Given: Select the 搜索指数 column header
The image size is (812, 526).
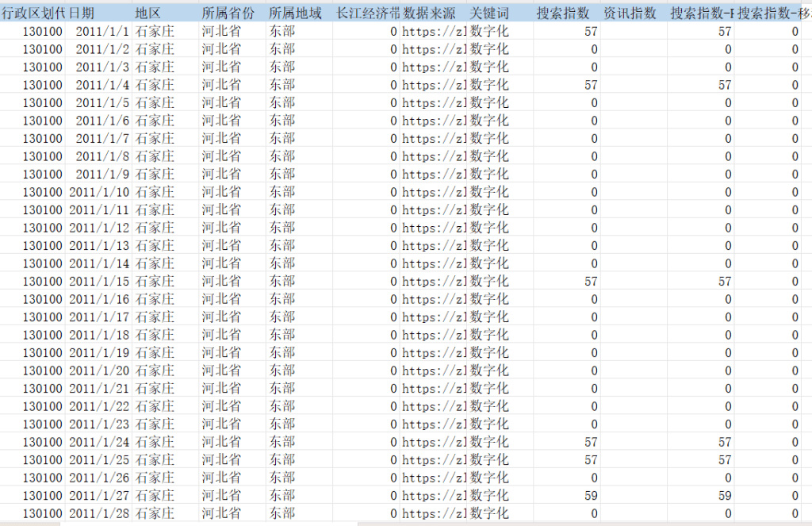Looking at the screenshot, I should (566, 13).
